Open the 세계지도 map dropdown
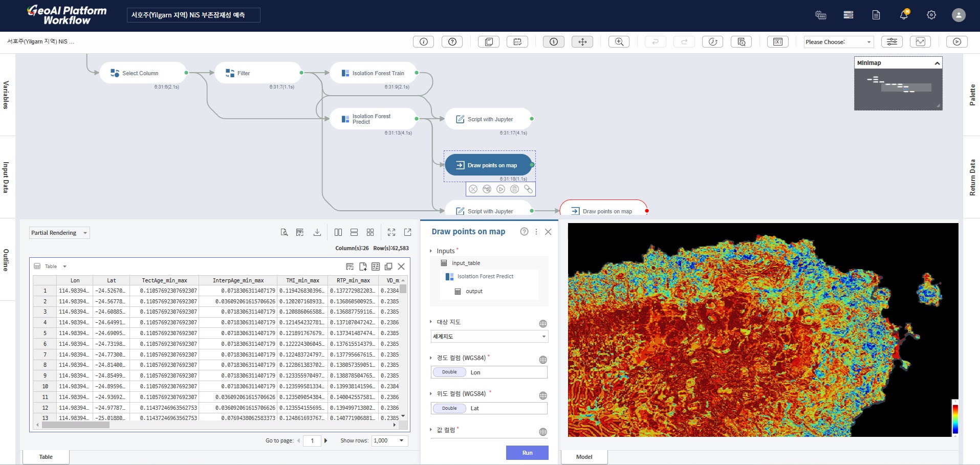This screenshot has width=980, height=465. 490,337
